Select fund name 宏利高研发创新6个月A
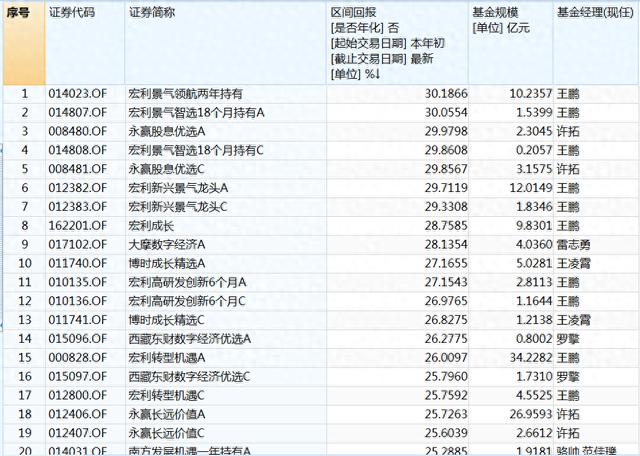The height and width of the screenshot is (456, 640). (187, 282)
